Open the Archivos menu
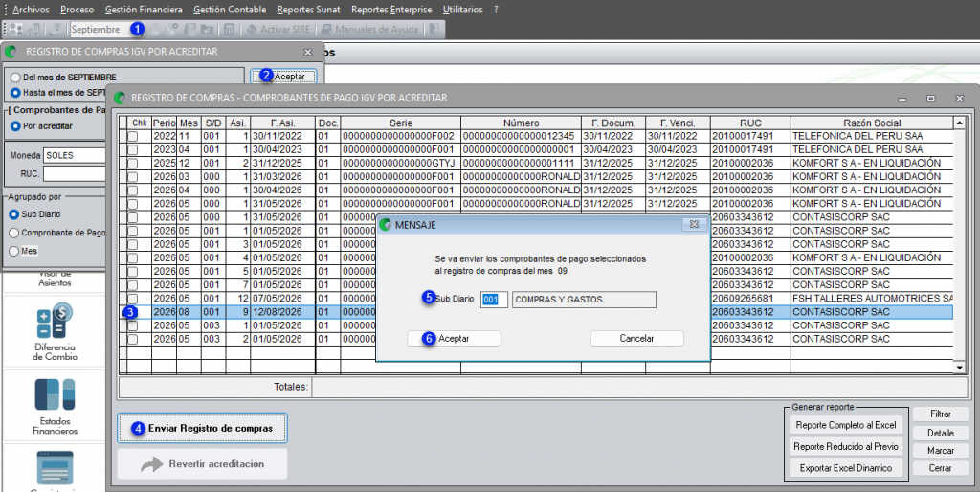Image resolution: width=980 pixels, height=492 pixels. click(31, 10)
